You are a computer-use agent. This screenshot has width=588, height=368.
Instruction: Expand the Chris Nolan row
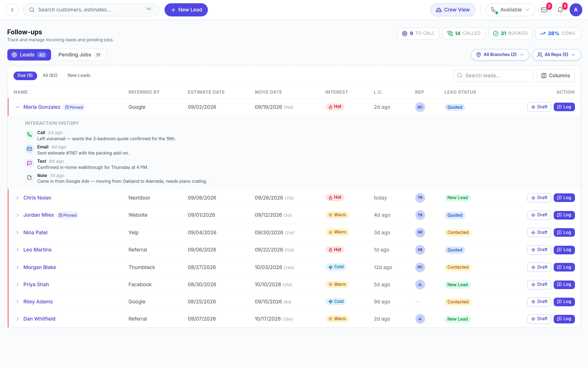click(x=18, y=198)
